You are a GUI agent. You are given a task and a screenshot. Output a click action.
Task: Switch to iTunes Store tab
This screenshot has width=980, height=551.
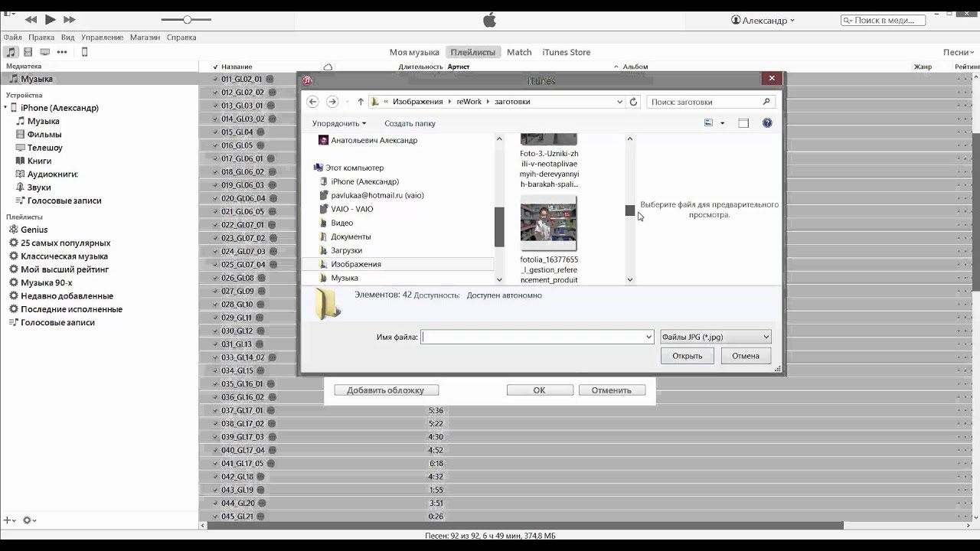pyautogui.click(x=566, y=52)
